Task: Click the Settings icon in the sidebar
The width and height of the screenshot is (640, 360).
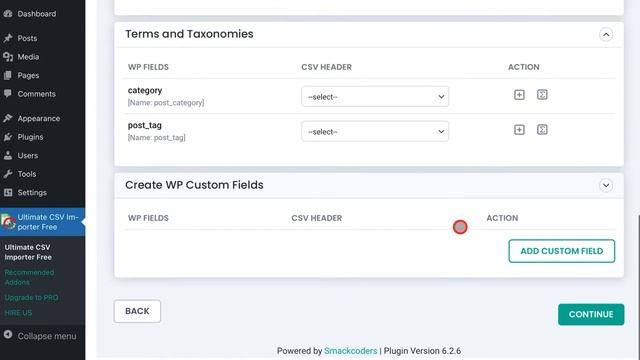Action: pyautogui.click(x=8, y=192)
